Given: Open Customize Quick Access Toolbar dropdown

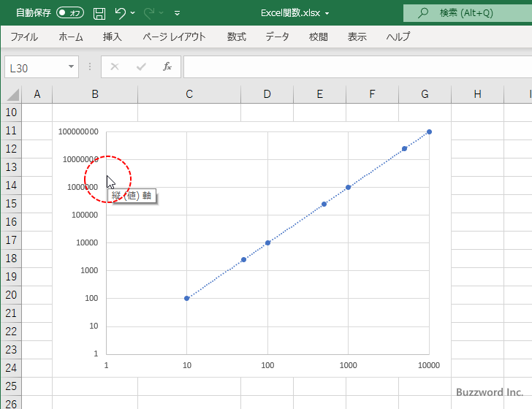Looking at the screenshot, I should click(177, 13).
